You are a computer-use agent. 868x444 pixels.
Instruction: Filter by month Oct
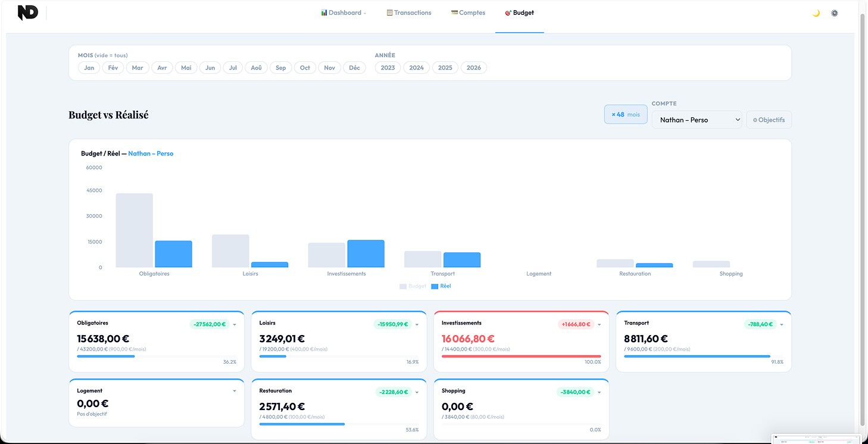tap(305, 68)
